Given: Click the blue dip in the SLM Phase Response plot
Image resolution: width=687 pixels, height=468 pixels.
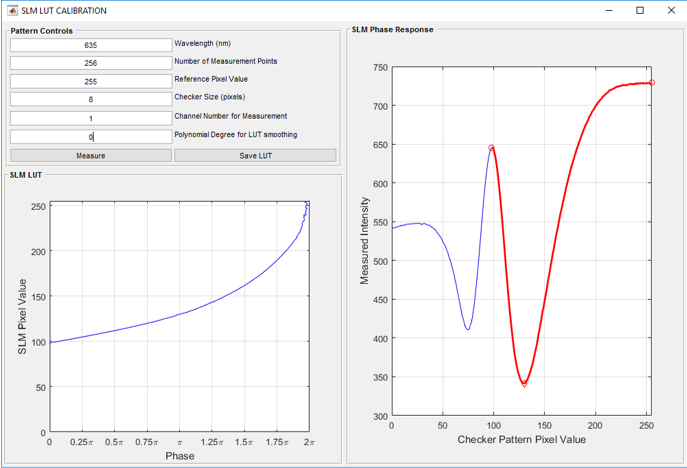Looking at the screenshot, I should coord(467,327).
